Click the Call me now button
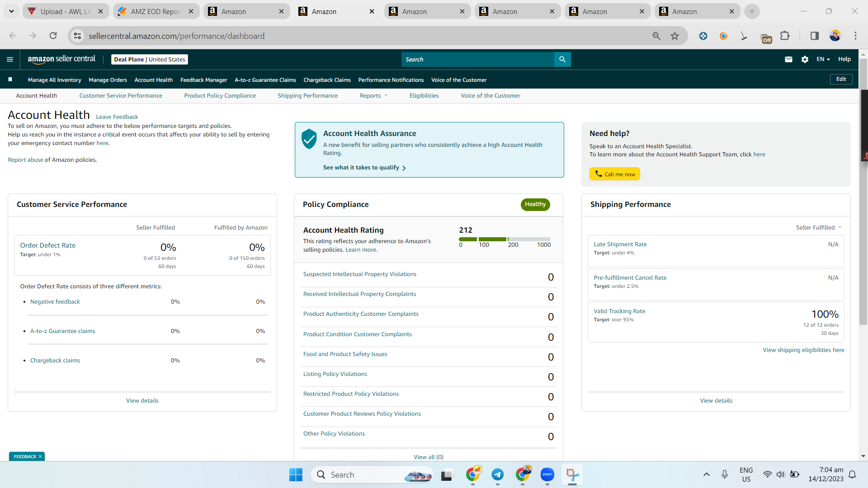Image resolution: width=868 pixels, height=488 pixels. (x=615, y=174)
